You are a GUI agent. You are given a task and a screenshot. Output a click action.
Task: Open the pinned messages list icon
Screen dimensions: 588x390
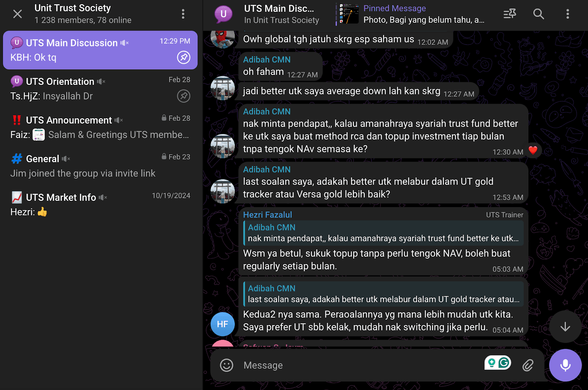(510, 14)
